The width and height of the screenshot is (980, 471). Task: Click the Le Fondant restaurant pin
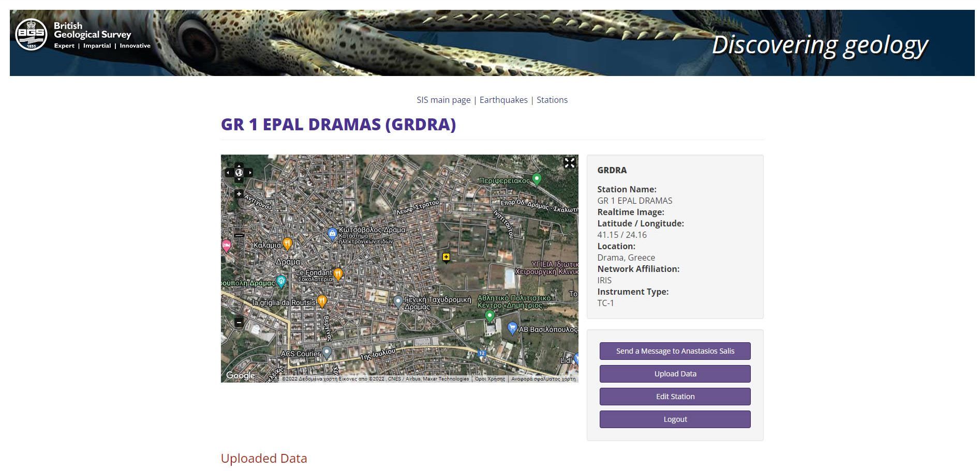pyautogui.click(x=338, y=274)
